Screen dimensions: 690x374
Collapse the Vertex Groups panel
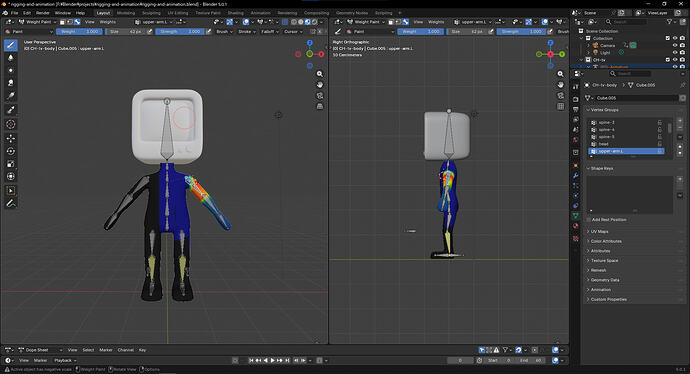point(604,110)
